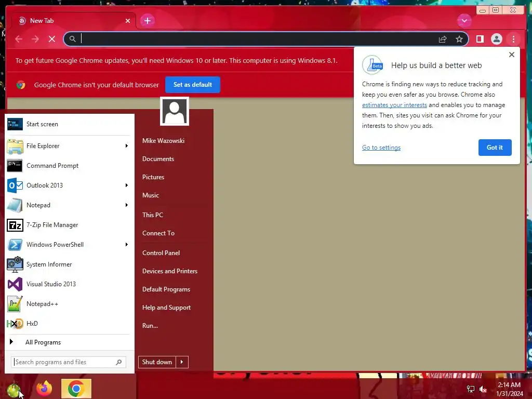Open Chrome three-dot menu
The image size is (532, 399).
click(513, 39)
